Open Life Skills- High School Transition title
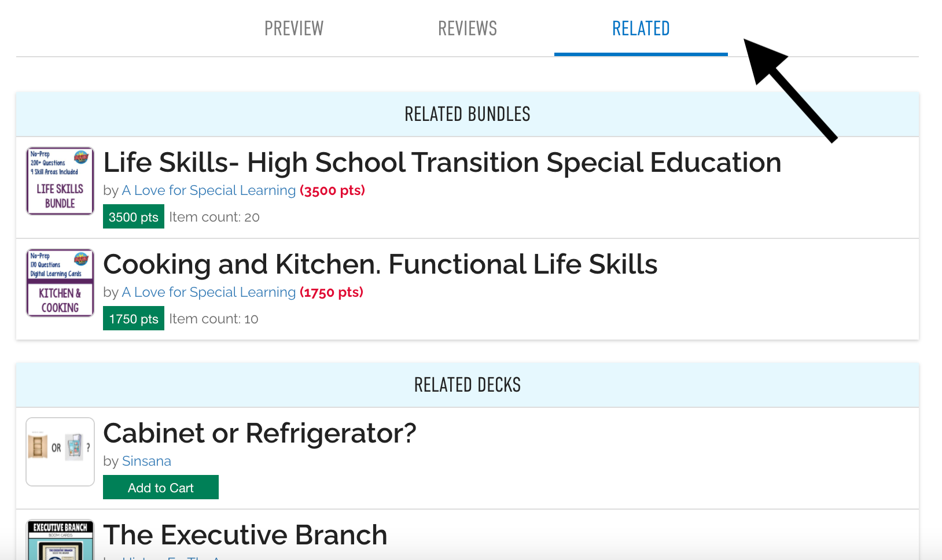Image resolution: width=942 pixels, height=560 pixels. coord(442,163)
